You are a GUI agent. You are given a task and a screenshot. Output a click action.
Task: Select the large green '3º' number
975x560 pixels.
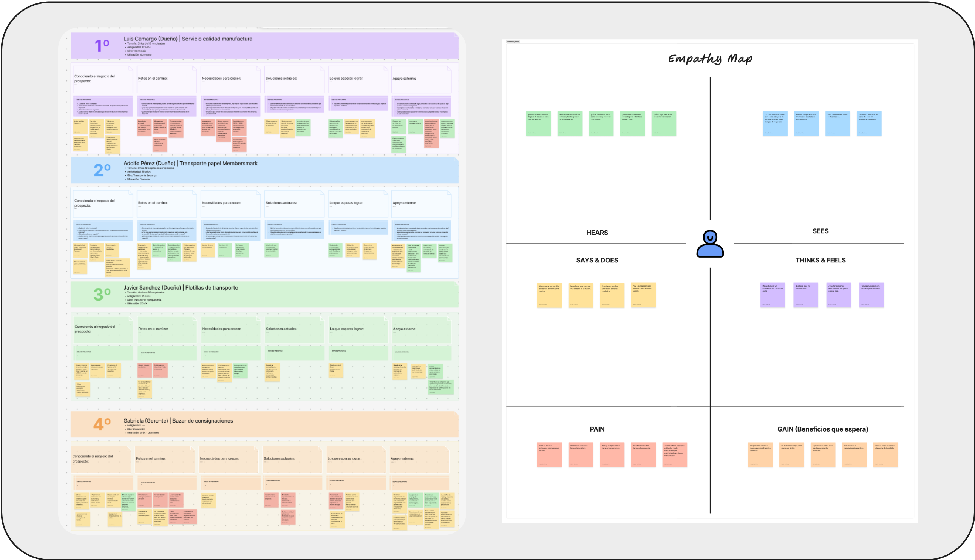pos(102,295)
